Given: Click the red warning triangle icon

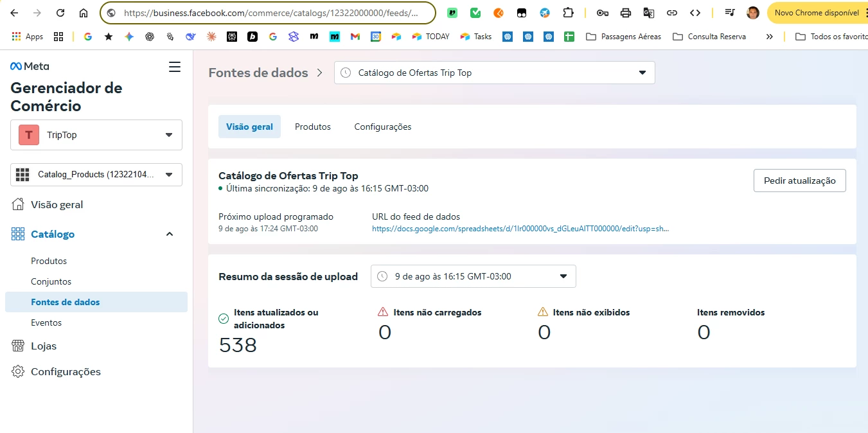Looking at the screenshot, I should pyautogui.click(x=384, y=312).
